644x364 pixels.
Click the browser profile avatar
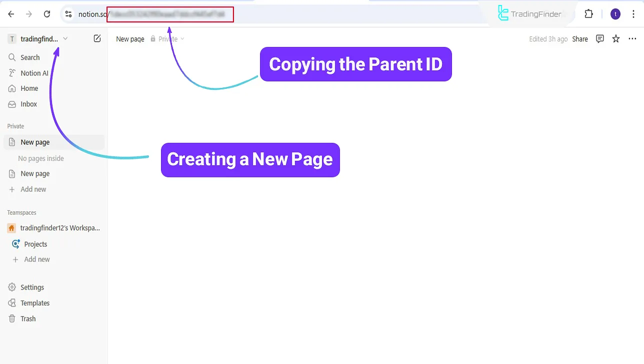(x=615, y=13)
